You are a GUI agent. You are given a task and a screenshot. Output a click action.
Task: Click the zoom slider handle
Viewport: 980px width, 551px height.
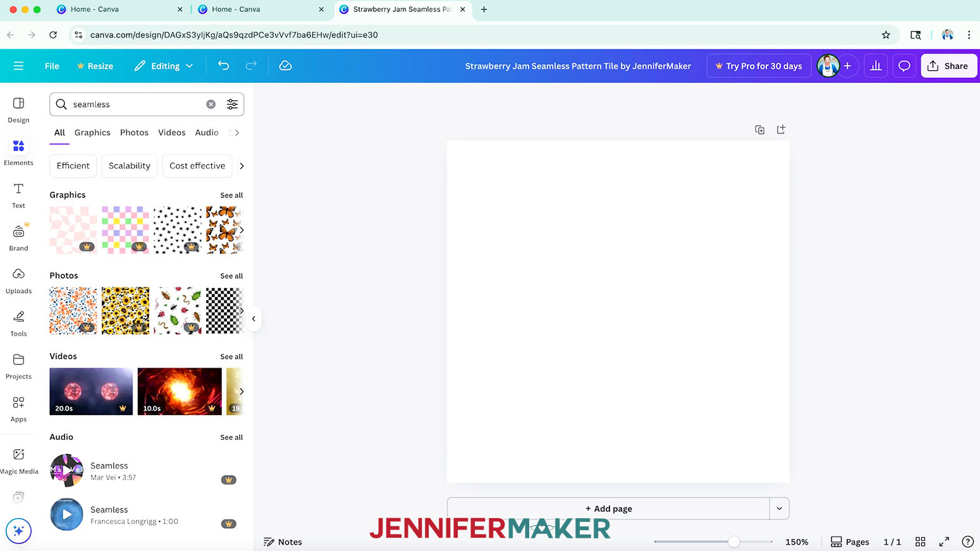(x=733, y=542)
